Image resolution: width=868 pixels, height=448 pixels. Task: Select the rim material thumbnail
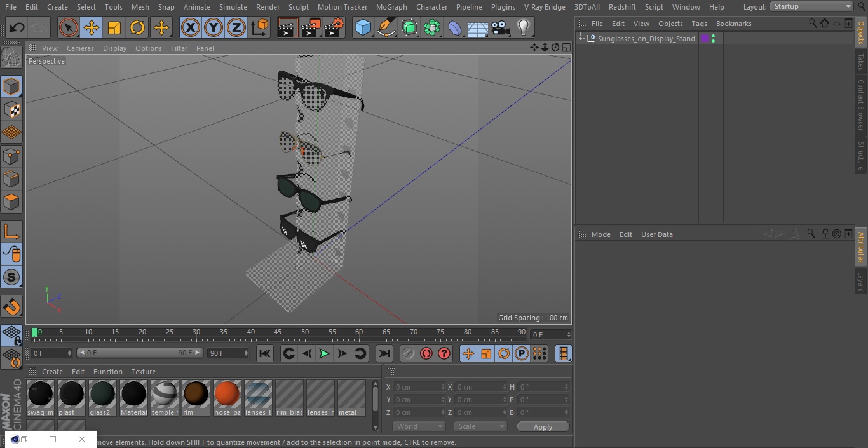point(196,398)
